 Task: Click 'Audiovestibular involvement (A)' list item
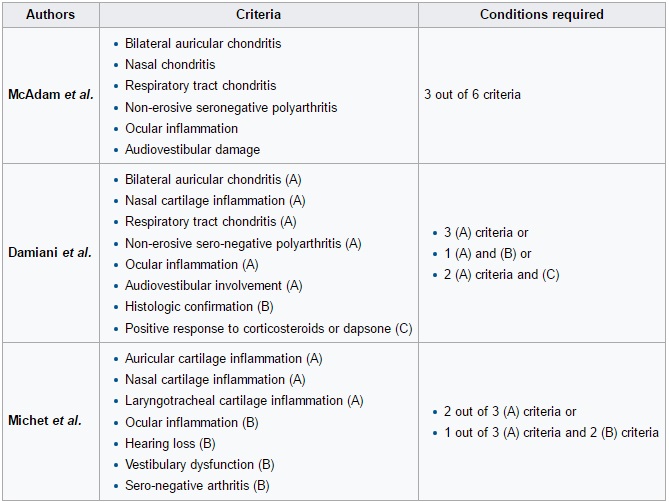point(213,286)
